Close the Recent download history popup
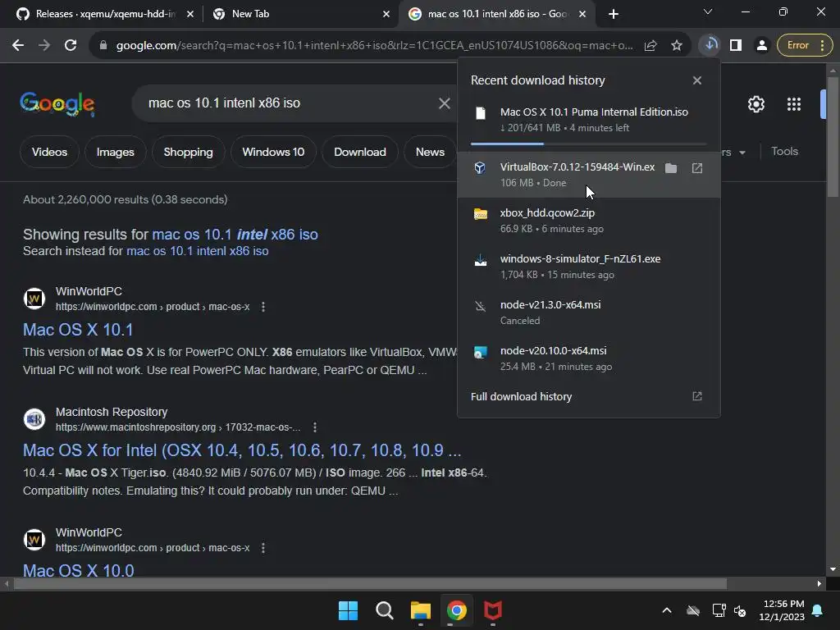Viewport: 840px width, 630px height. [x=697, y=80]
